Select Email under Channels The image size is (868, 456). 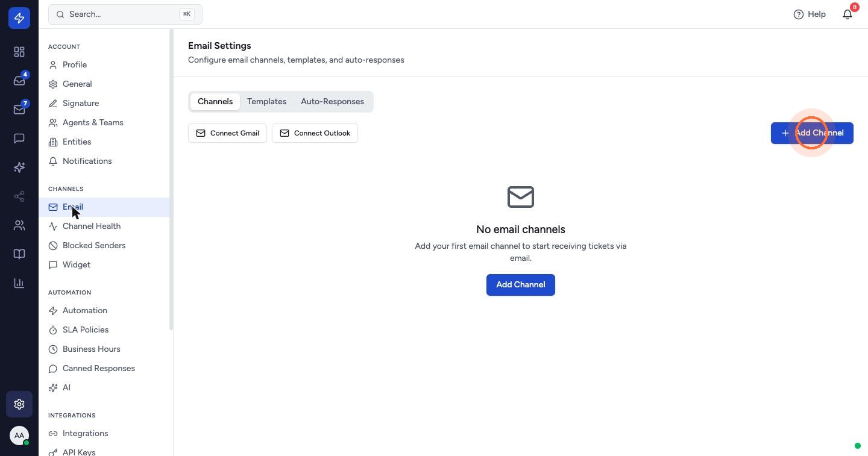[x=104, y=207]
